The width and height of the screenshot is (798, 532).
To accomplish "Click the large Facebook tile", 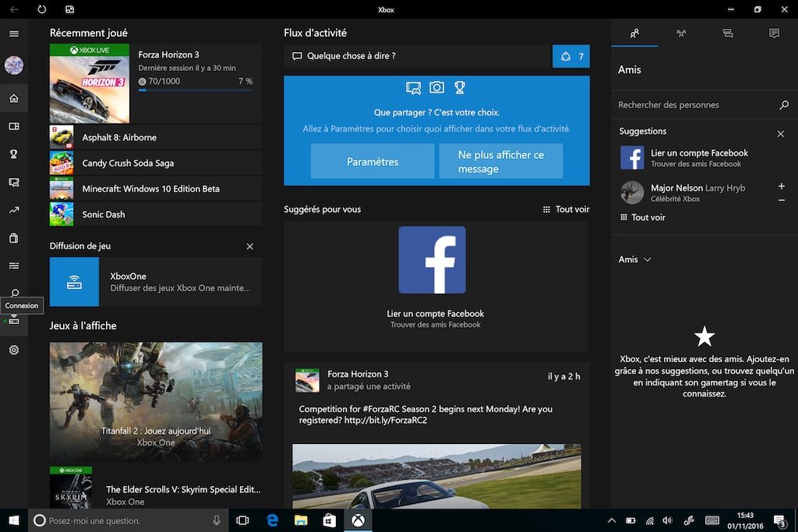I will click(x=432, y=260).
